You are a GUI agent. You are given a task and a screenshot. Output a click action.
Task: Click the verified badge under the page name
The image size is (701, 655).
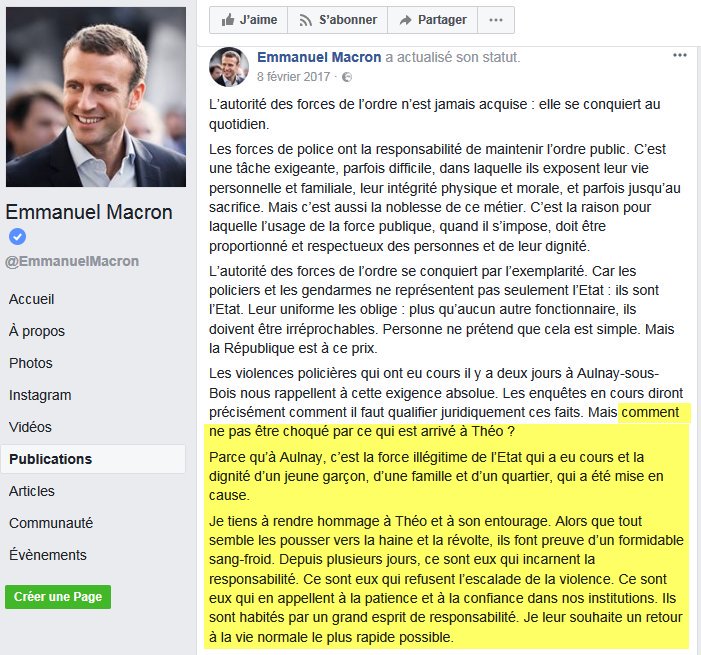tap(17, 237)
